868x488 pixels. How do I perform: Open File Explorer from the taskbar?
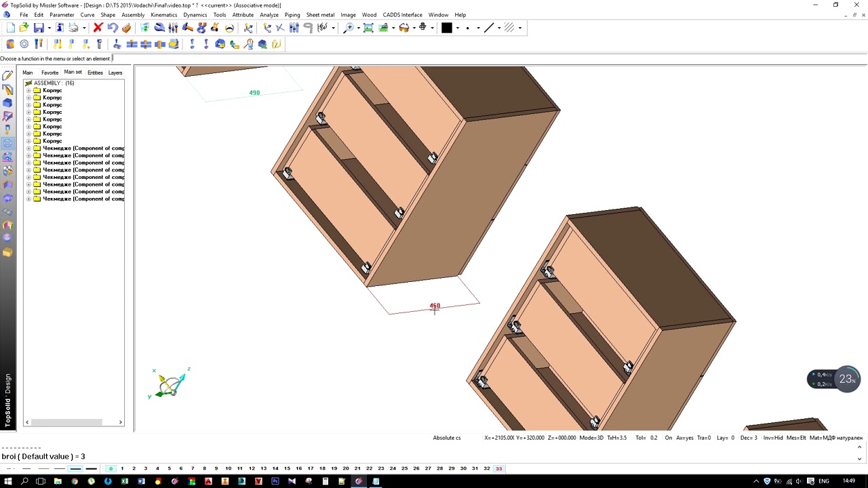[x=58, y=481]
